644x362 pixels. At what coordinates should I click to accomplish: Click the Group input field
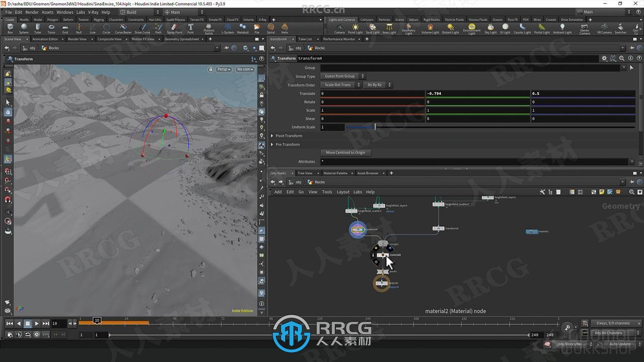coord(470,68)
